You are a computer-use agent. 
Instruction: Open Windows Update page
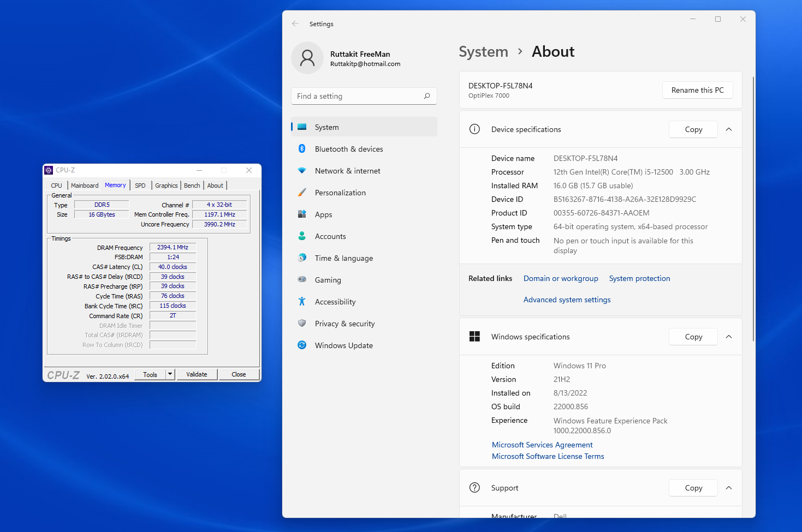(x=364, y=345)
